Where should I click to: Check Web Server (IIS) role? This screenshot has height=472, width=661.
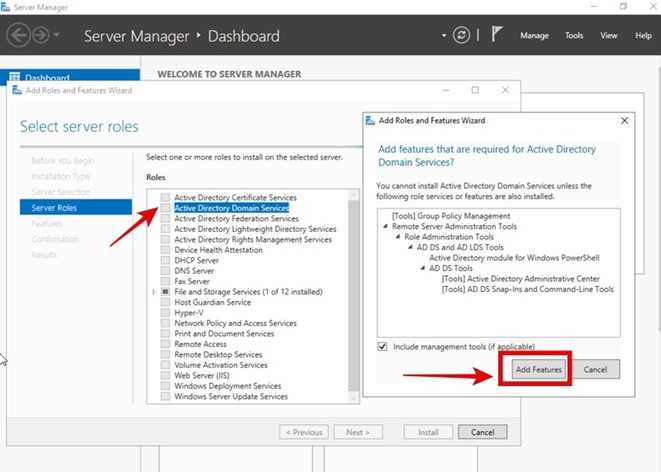point(165,375)
